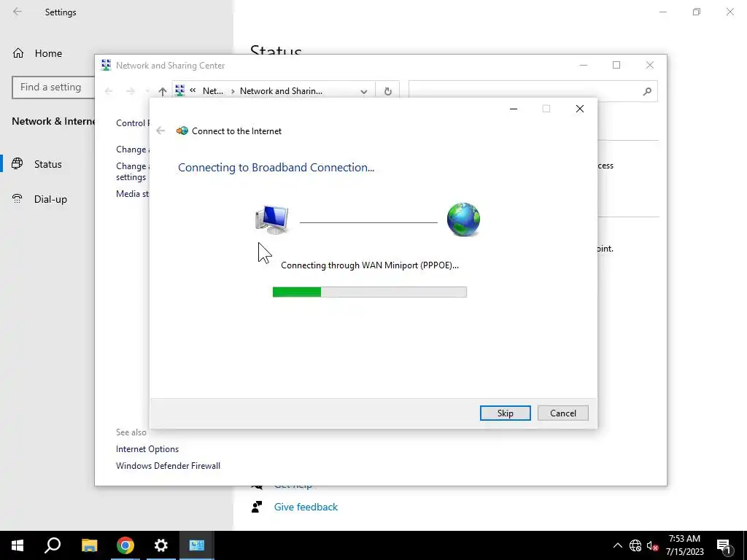Restore down the Settings window
The height and width of the screenshot is (560, 747).
pos(697,12)
